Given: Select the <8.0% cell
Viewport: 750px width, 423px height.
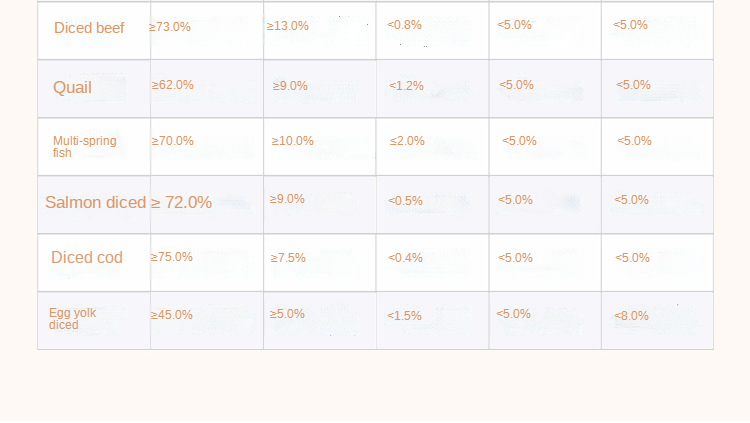Looking at the screenshot, I should (x=632, y=316).
